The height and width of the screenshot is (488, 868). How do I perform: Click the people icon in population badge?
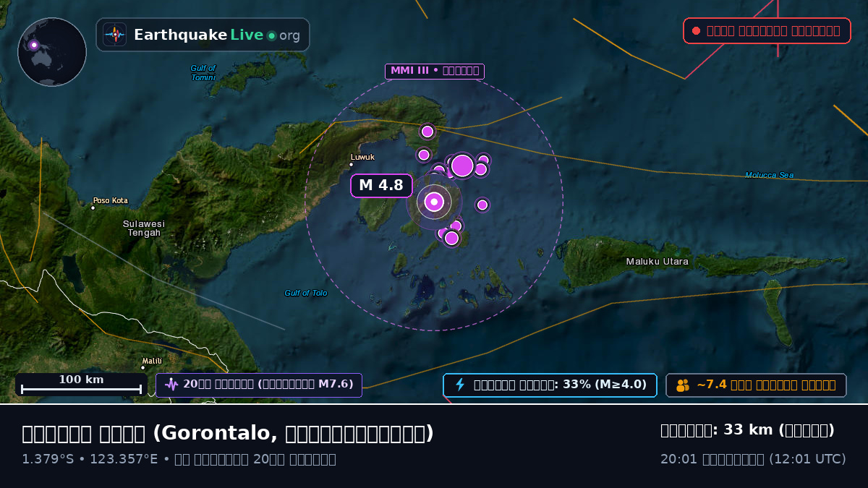(x=682, y=385)
